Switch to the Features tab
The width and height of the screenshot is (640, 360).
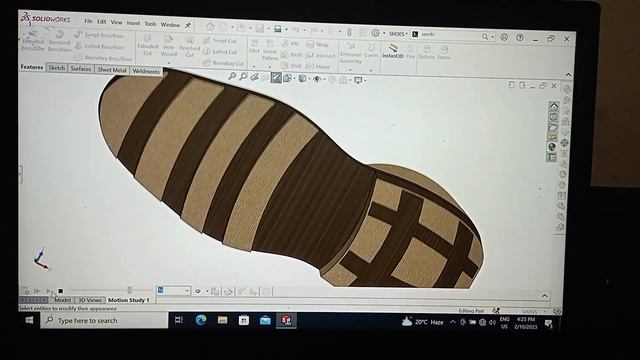tap(32, 67)
